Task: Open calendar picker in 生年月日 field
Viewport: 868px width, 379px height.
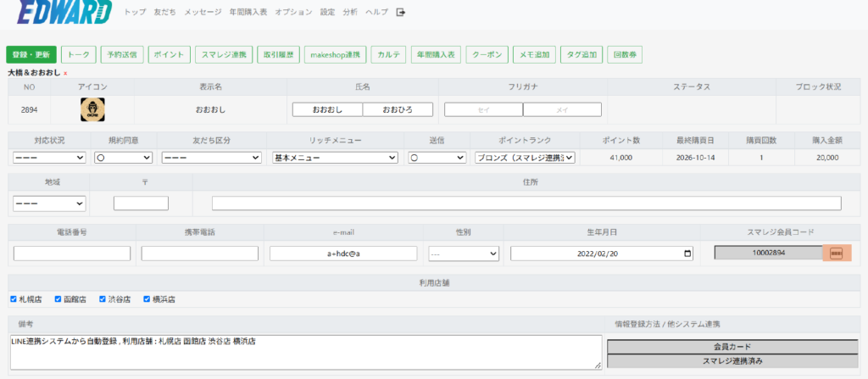Action: (687, 254)
